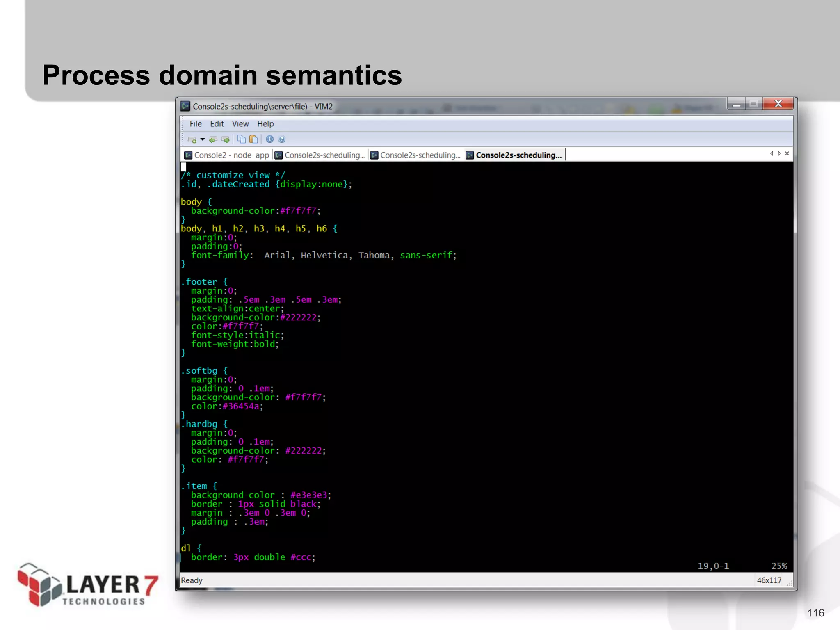The image size is (840, 630).
Task: Click the '.item {' selector line
Action: (199, 486)
